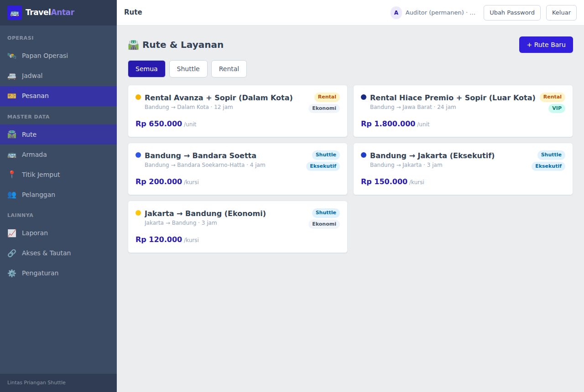The width and height of the screenshot is (584, 392).
Task: Click the TravelAntar bus logo icon
Action: click(15, 13)
